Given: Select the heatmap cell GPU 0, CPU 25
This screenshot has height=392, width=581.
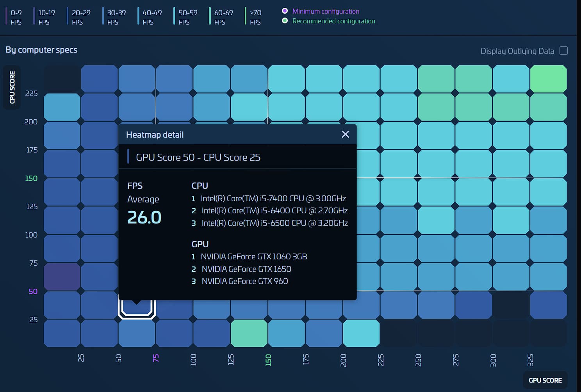Looking at the screenshot, I should pyautogui.click(x=62, y=305).
